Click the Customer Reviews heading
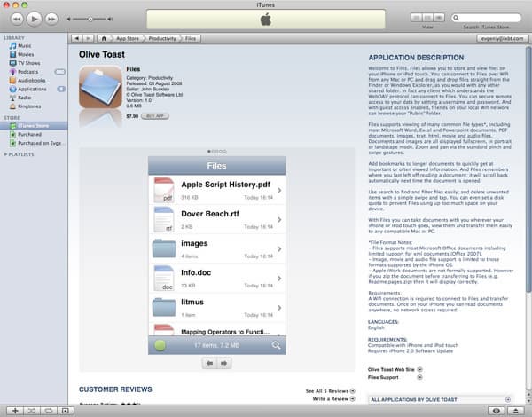The width and height of the screenshot is (532, 417). pyautogui.click(x=115, y=389)
